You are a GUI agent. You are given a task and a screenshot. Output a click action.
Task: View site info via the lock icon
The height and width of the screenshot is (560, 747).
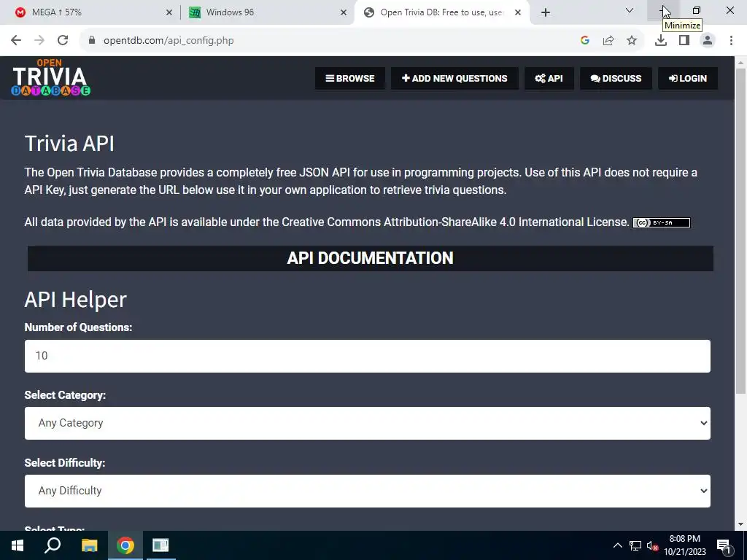(x=92, y=41)
